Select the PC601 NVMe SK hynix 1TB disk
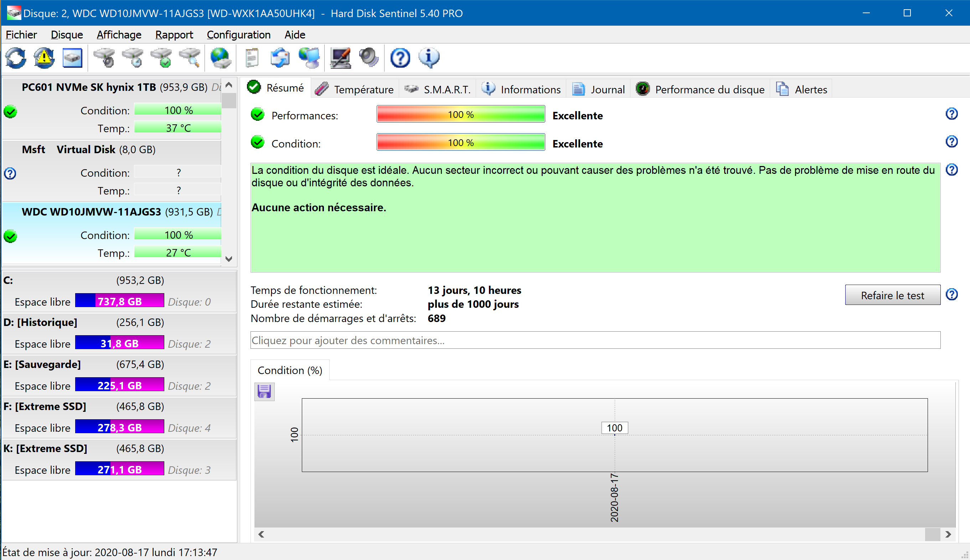970x560 pixels. point(112,109)
